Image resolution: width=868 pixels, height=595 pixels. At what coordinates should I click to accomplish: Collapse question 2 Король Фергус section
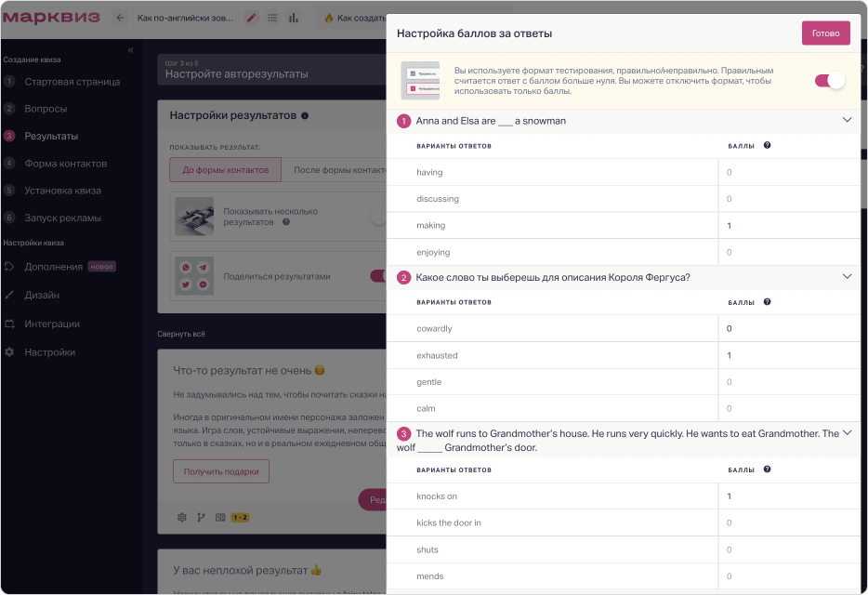tap(847, 276)
